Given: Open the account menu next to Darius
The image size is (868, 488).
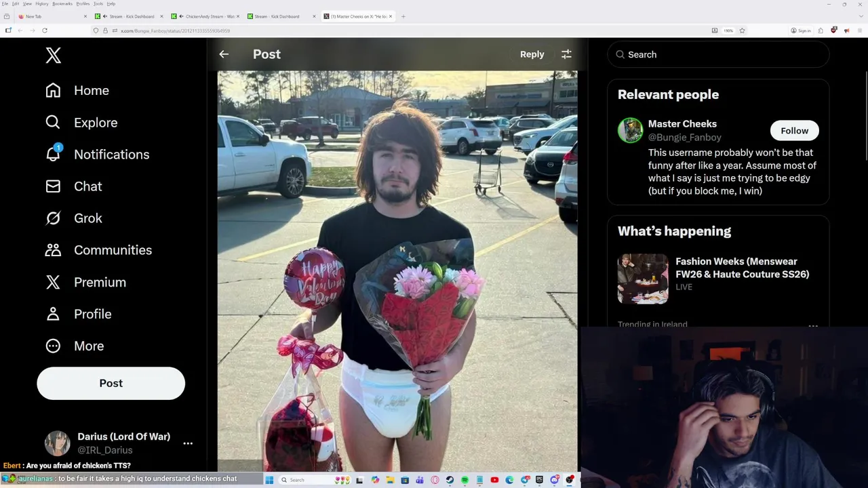Looking at the screenshot, I should point(188,443).
